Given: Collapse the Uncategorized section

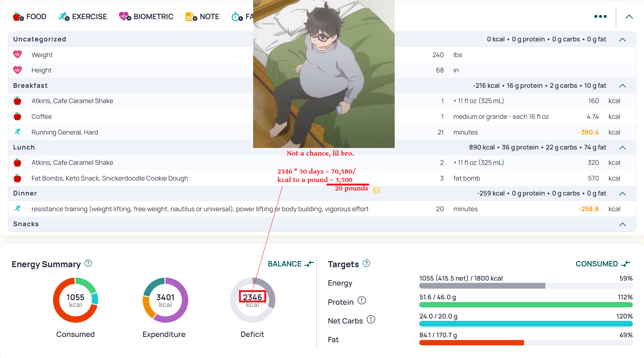Looking at the screenshot, I should pyautogui.click(x=623, y=39).
